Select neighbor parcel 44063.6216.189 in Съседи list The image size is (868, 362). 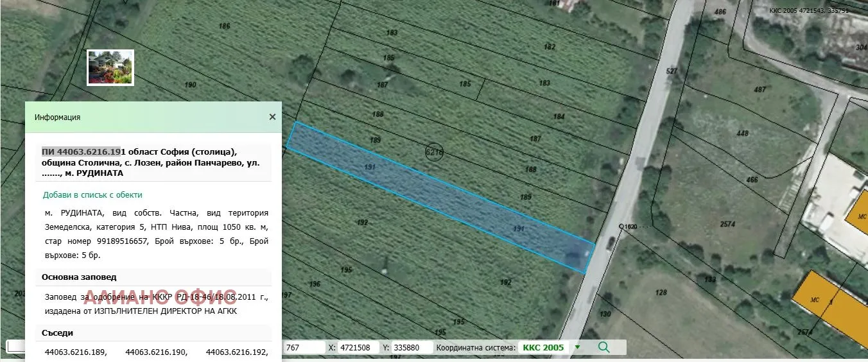point(76,352)
